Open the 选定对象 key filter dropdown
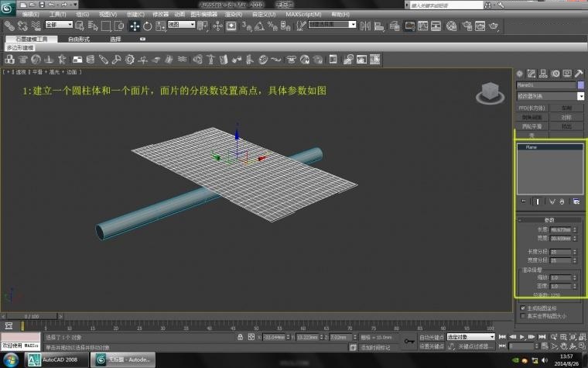 [470, 337]
